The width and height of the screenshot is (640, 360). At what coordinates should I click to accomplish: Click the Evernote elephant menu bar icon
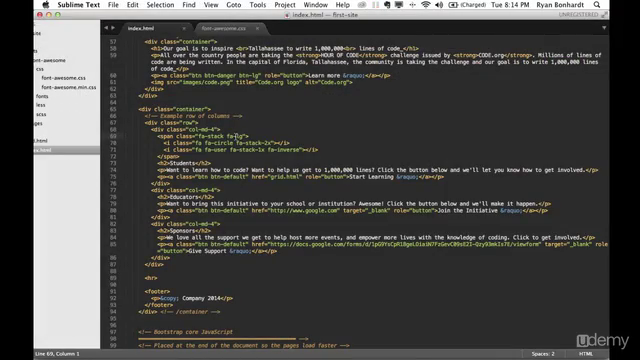[387, 5]
